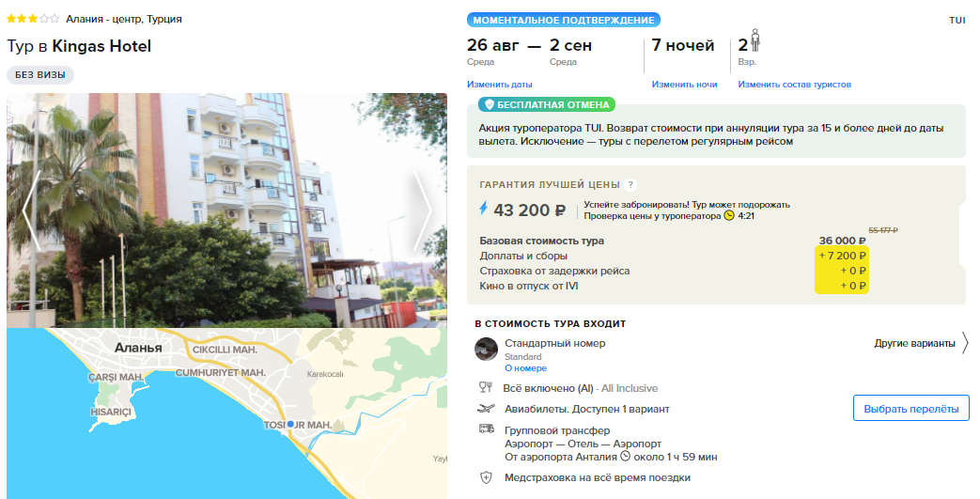Show the next hotel photo
This screenshot has height=499, width=980.
click(423, 211)
